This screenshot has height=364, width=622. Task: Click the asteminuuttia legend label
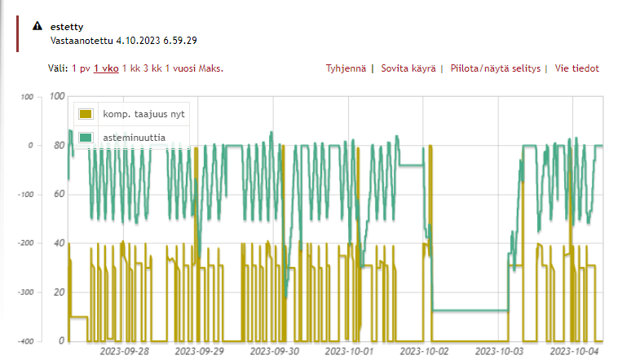pyautogui.click(x=134, y=138)
